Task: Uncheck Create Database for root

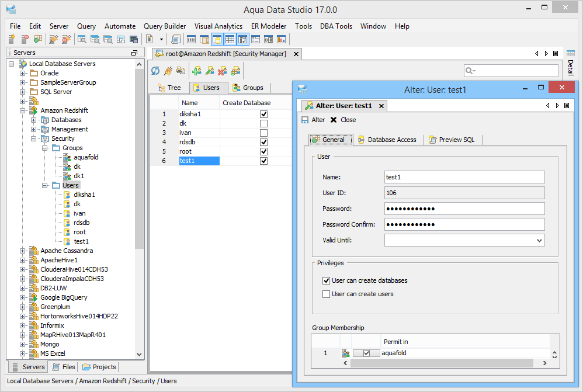Action: (263, 151)
